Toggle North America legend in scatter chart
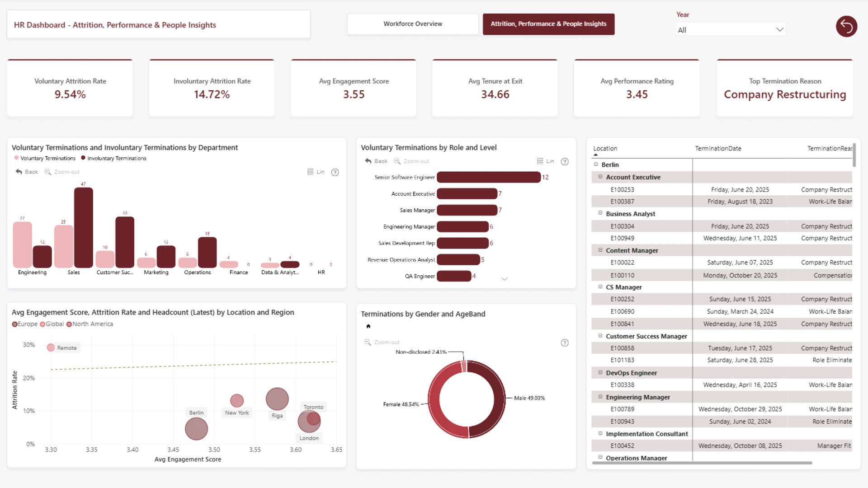This screenshot has width=868, height=488. [90, 324]
